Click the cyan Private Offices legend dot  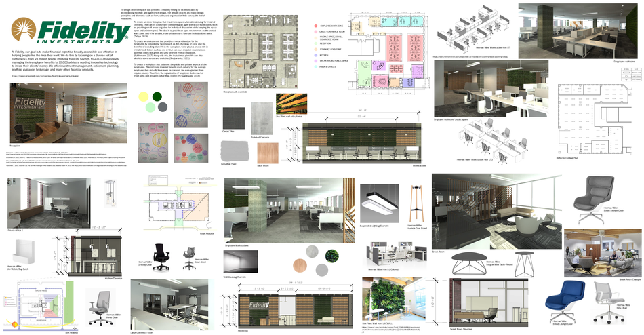click(x=316, y=66)
